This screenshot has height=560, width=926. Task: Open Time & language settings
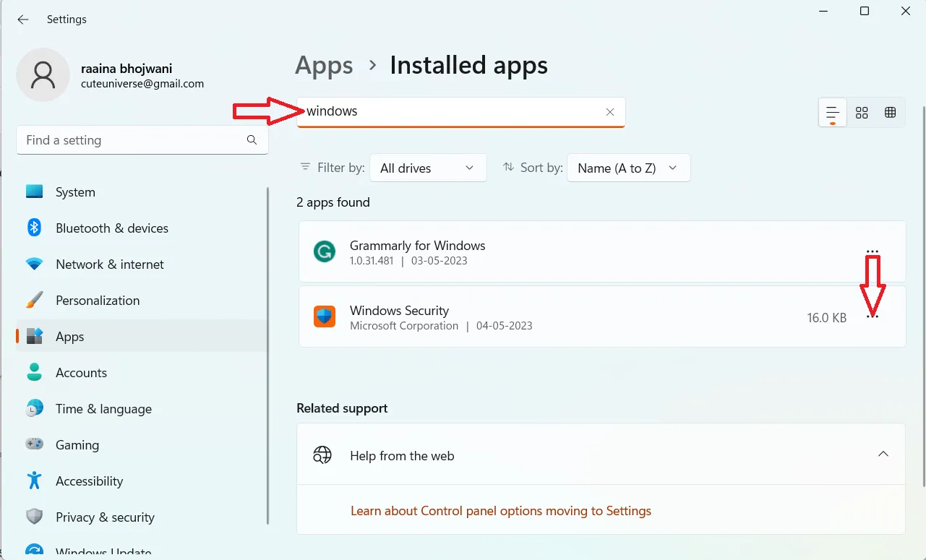click(x=142, y=409)
